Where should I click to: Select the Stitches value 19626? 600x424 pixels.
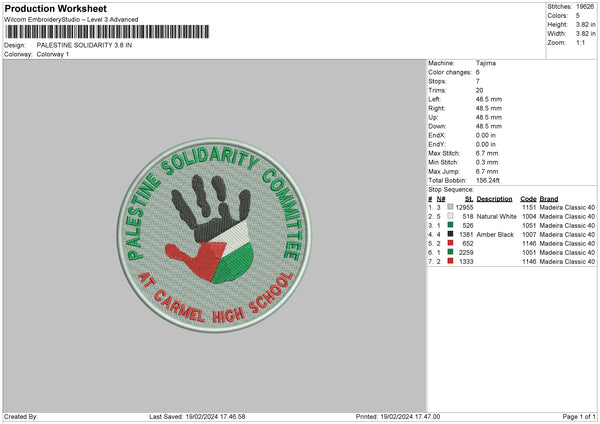click(x=585, y=7)
